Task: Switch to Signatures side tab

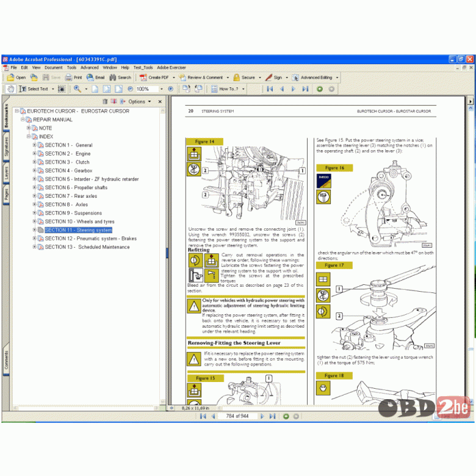Action: [6, 146]
